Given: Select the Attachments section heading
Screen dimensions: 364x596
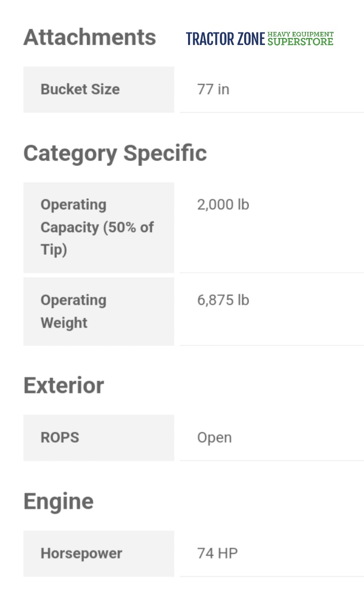Looking at the screenshot, I should [x=89, y=37].
